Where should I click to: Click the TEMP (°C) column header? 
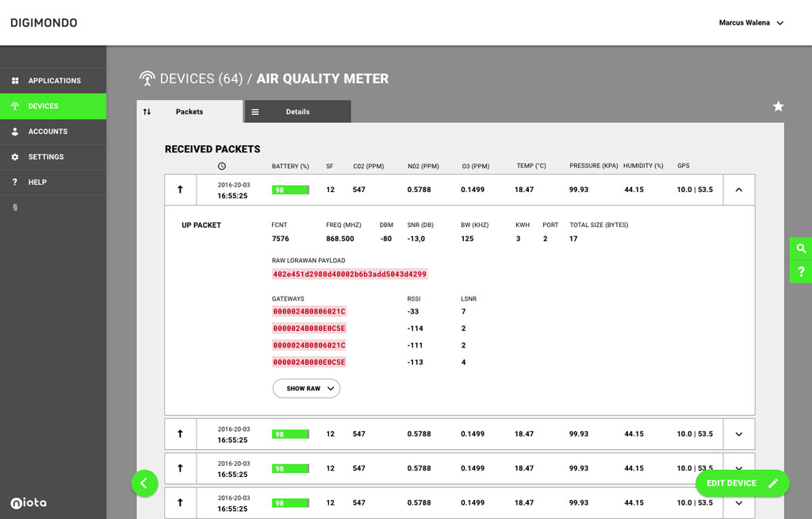[x=531, y=166]
